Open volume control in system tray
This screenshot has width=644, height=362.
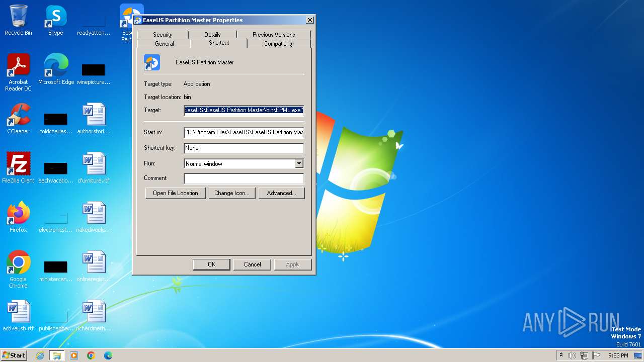572,355
